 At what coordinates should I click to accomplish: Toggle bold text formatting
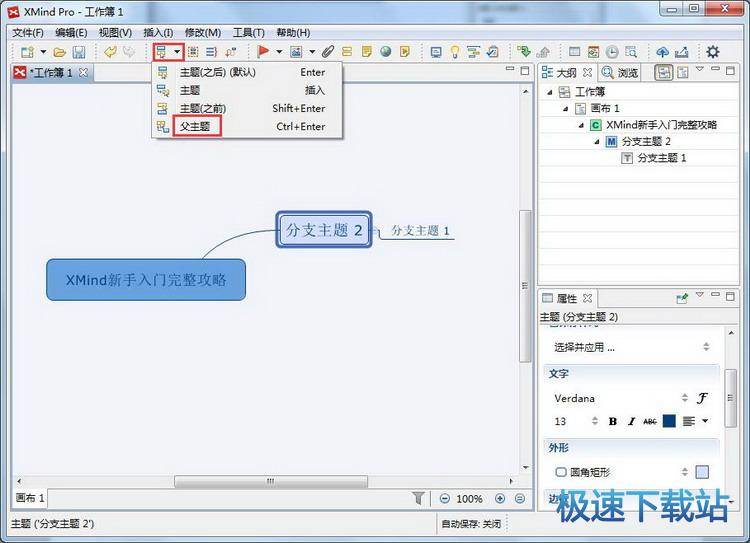613,421
